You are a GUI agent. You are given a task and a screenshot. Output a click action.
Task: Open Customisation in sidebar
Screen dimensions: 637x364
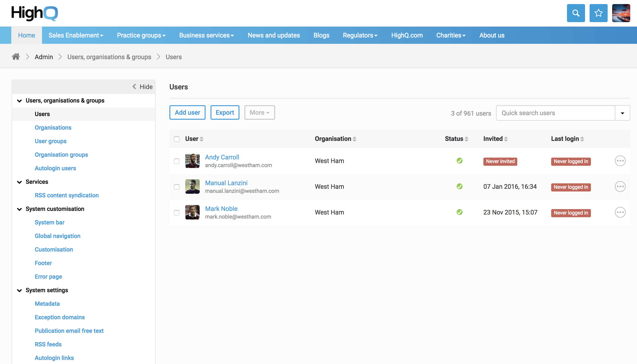click(x=54, y=250)
